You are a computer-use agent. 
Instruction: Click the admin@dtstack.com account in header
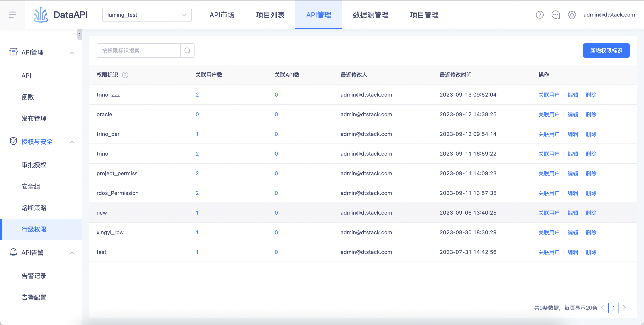tap(609, 15)
